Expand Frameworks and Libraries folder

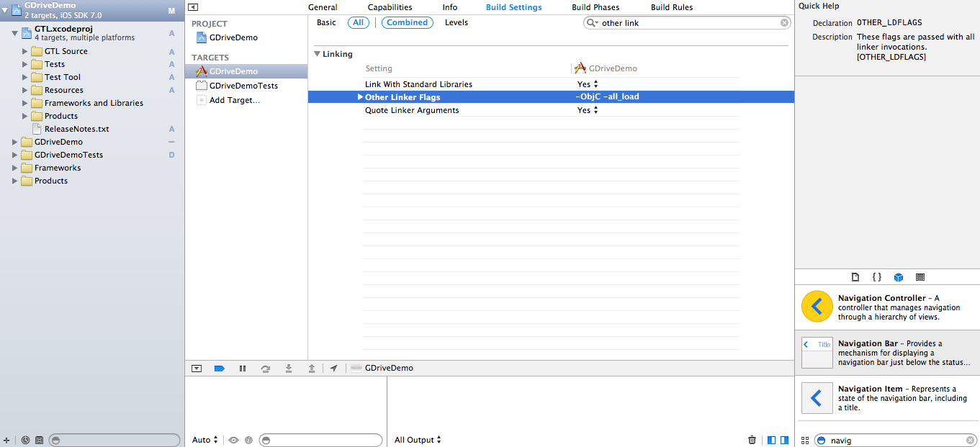point(25,103)
